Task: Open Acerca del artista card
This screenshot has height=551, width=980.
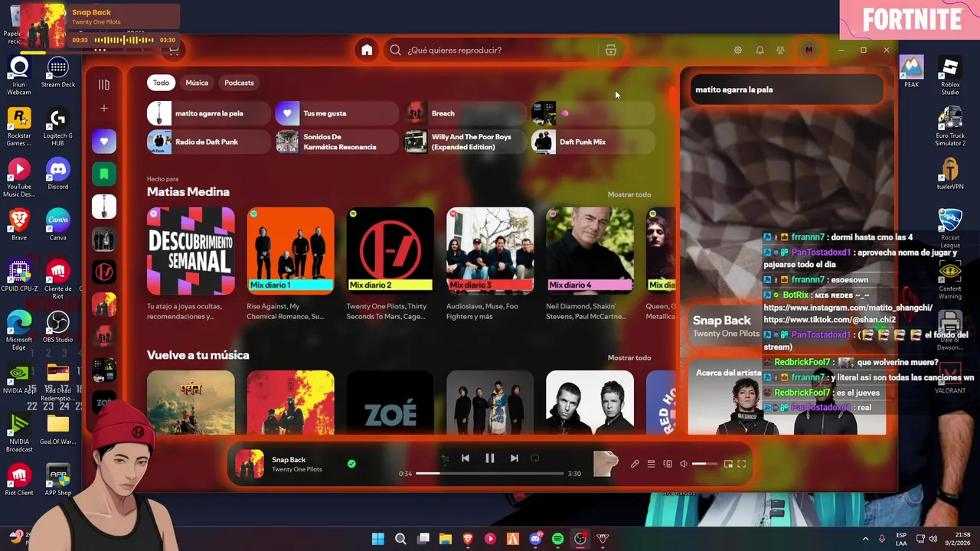Action: [x=787, y=398]
